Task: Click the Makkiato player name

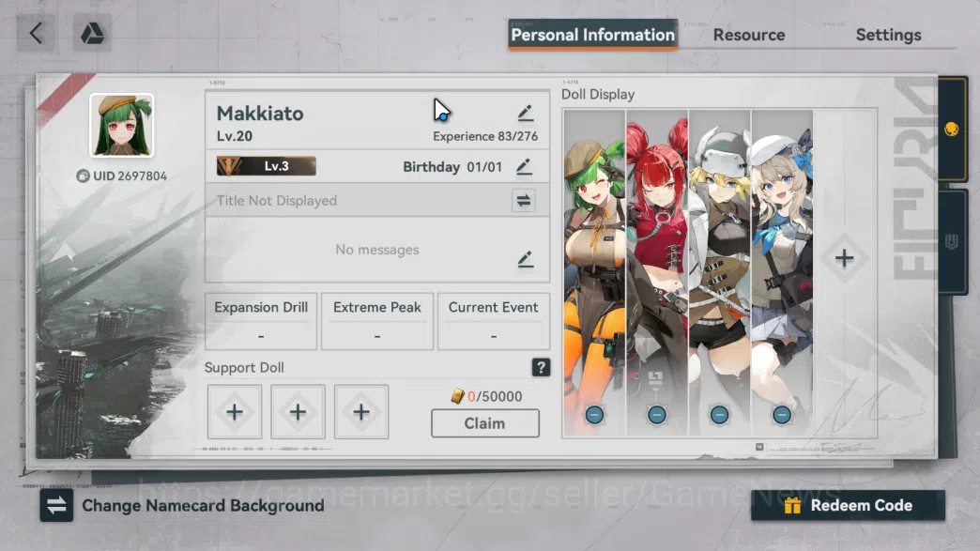Action: (260, 114)
